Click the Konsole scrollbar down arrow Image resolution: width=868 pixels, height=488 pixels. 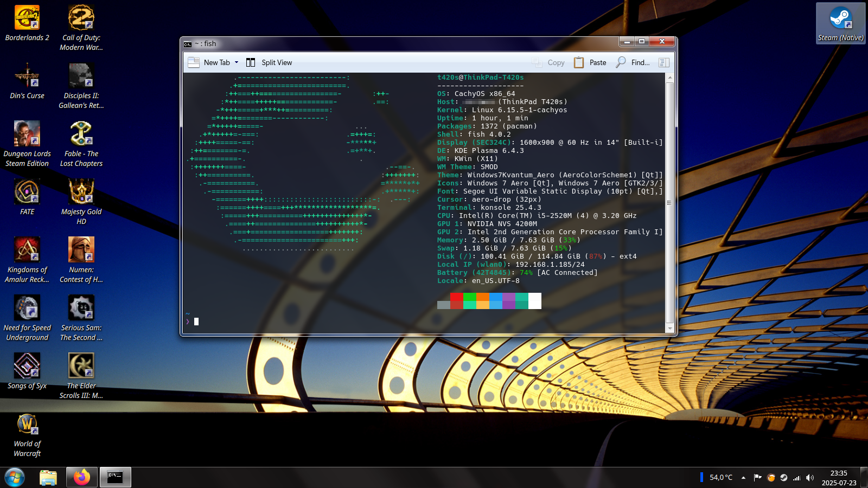[670, 328]
